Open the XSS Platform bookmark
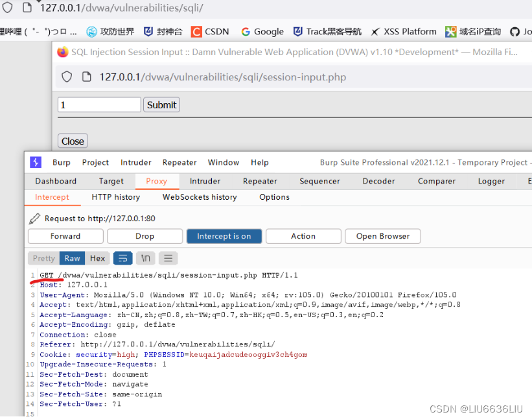Screen dimensions: 532x419 [x=403, y=31]
